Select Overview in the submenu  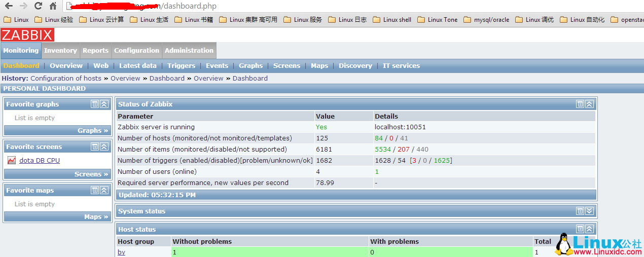coord(66,65)
